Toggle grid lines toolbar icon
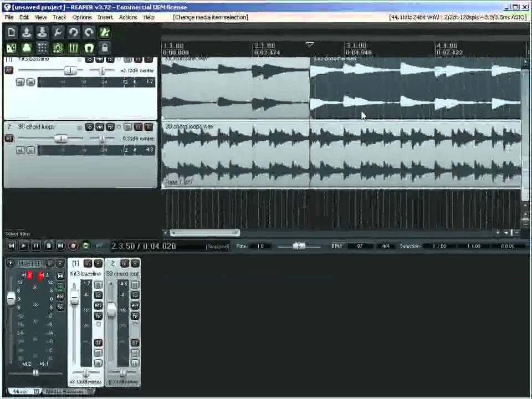This screenshot has height=399, width=532. [x=73, y=48]
